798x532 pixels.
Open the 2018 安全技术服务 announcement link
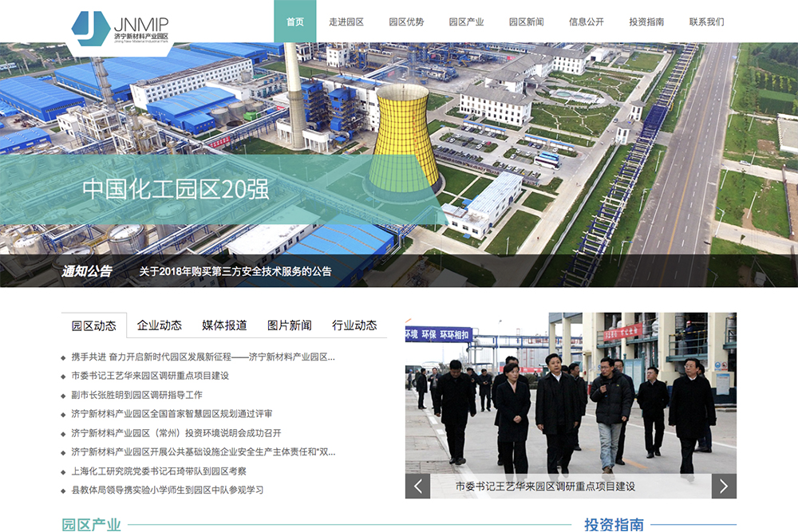pos(235,271)
